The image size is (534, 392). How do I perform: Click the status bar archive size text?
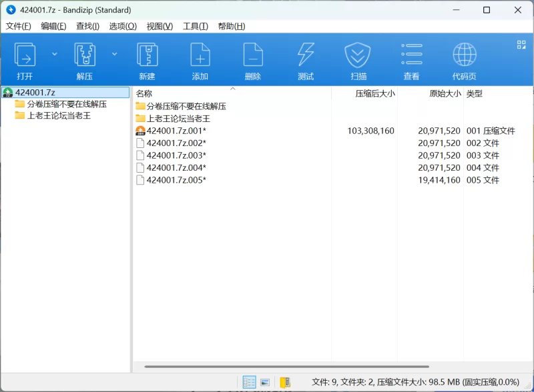[415, 382]
